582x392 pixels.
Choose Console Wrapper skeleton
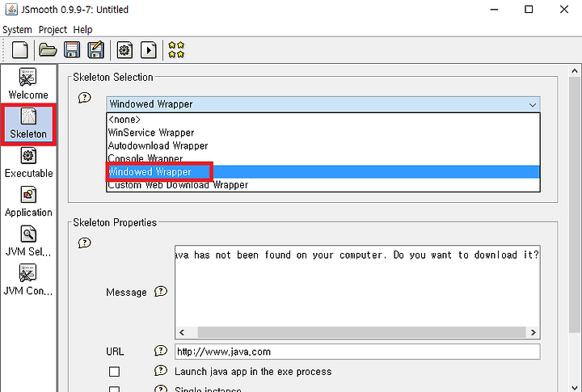pos(323,158)
